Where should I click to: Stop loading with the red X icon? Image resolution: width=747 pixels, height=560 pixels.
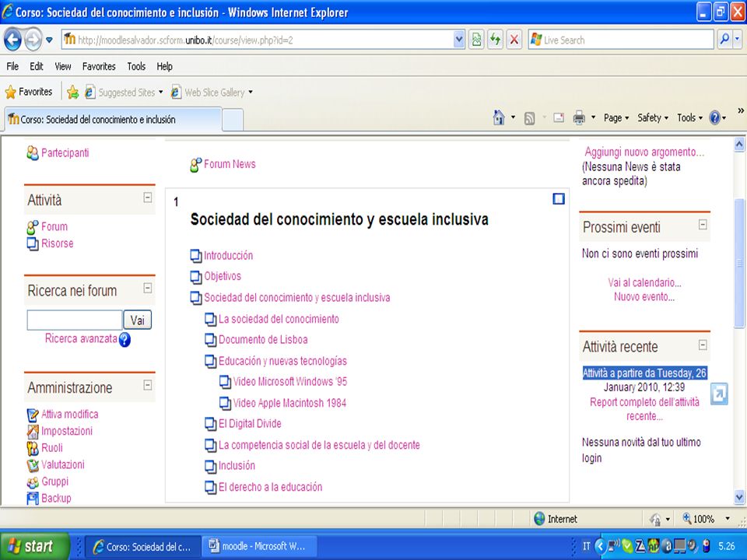[x=514, y=40]
